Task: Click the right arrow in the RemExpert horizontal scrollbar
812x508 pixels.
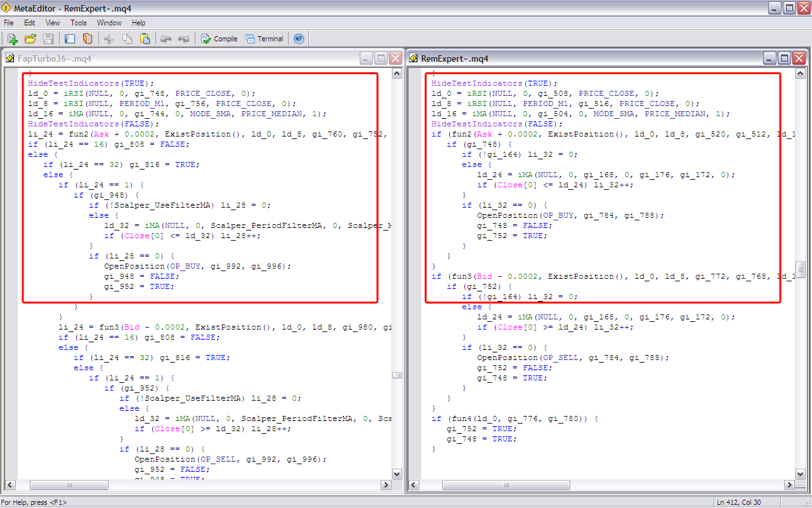Action: point(789,485)
